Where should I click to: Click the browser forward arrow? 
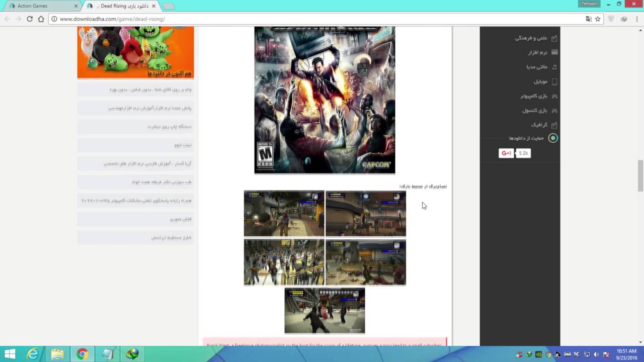(x=19, y=19)
